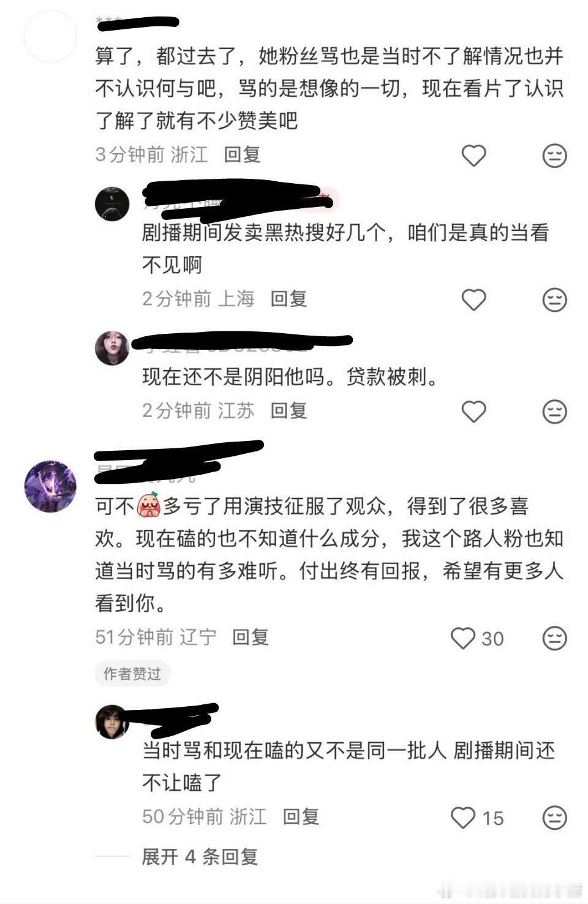Dislike the Liaoning comment posted 51 minutes ago
The width and height of the screenshot is (588, 904).
pyautogui.click(x=554, y=638)
